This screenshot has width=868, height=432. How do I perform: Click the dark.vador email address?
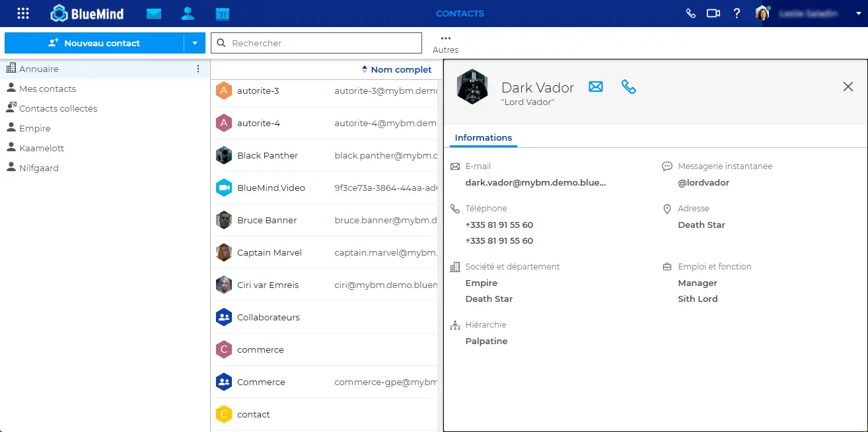pyautogui.click(x=536, y=182)
